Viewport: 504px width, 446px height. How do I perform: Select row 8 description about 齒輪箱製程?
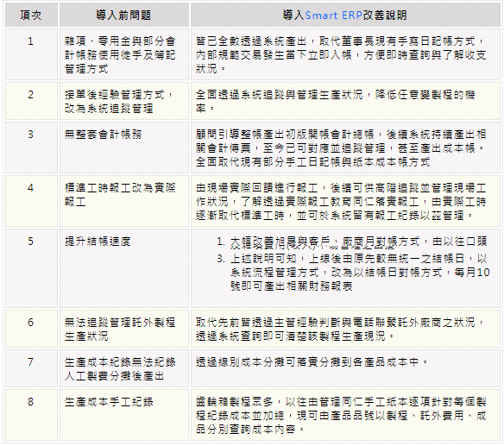(341, 416)
